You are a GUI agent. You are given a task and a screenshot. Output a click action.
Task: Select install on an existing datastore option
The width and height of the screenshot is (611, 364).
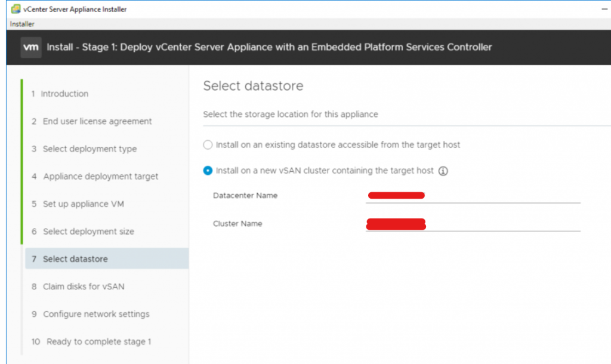tap(208, 145)
